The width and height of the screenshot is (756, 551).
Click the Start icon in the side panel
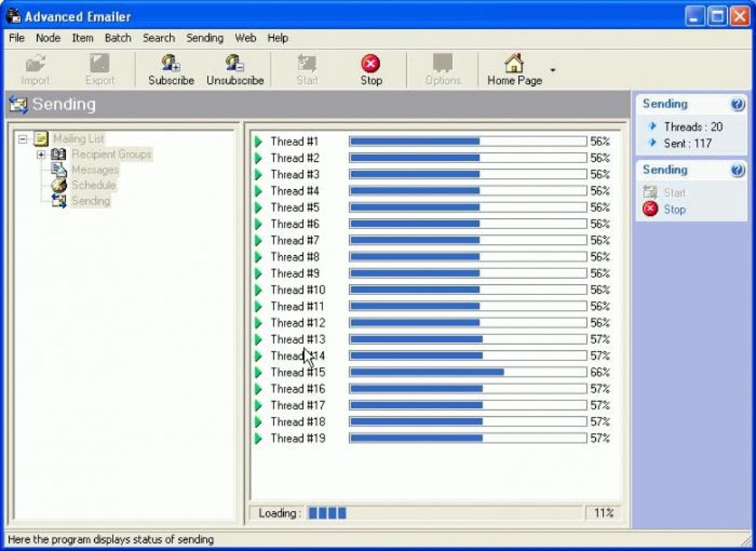(x=650, y=193)
